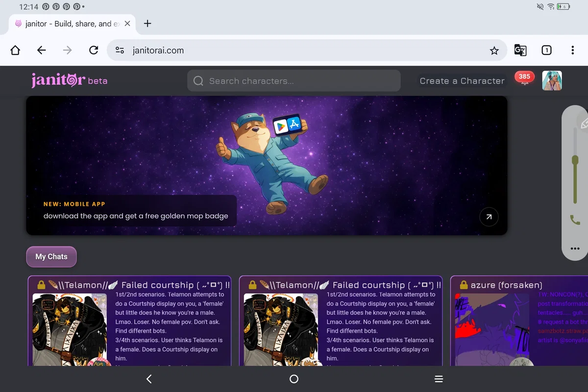Image resolution: width=588 pixels, height=392 pixels.
Task: Tap the Android home navigation button
Action: 294,379
